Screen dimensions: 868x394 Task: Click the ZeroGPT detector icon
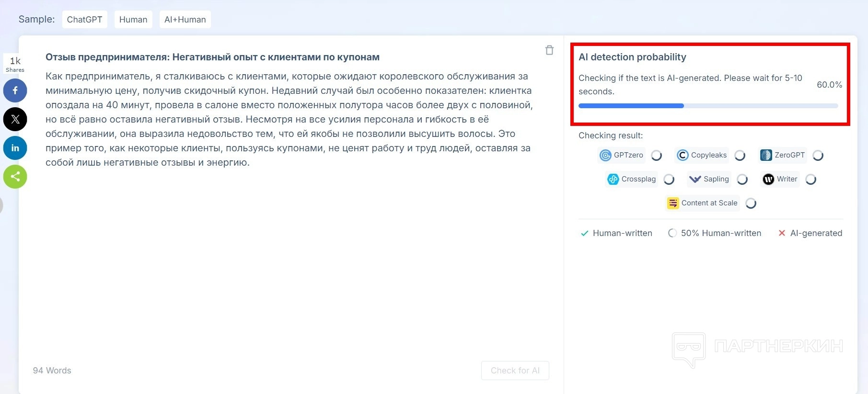tap(766, 155)
